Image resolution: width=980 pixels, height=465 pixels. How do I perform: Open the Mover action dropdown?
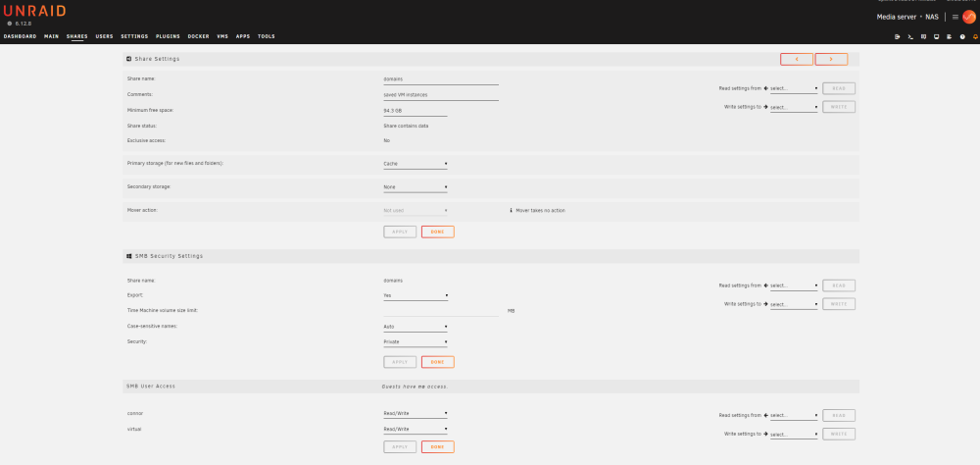click(416, 211)
